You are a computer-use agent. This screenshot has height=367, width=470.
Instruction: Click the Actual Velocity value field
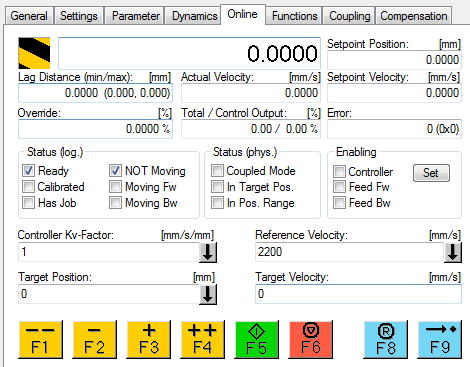point(251,93)
